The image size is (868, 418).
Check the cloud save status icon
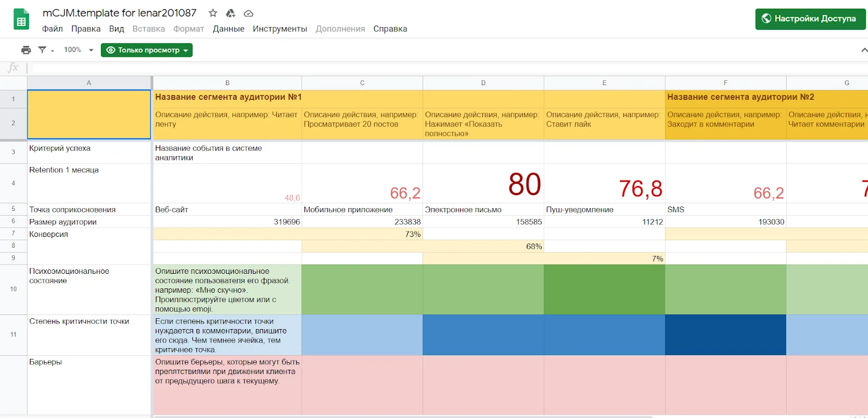[248, 13]
